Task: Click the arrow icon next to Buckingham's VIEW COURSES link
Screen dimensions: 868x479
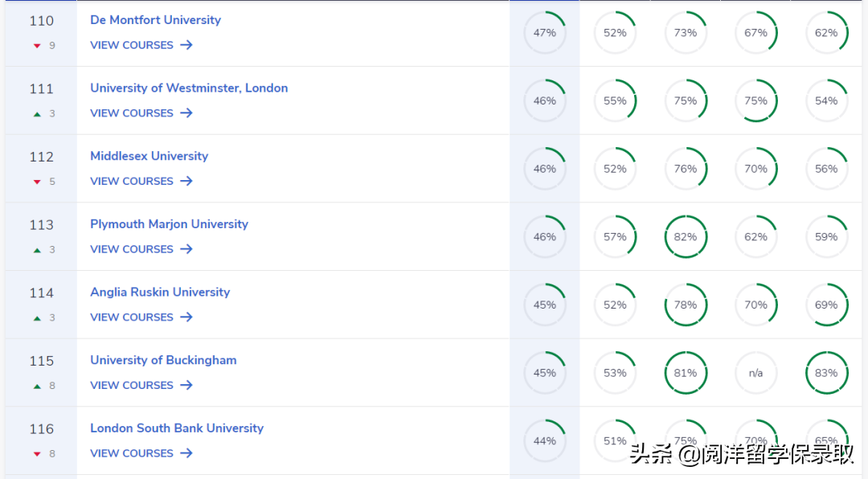Action: 186,385
